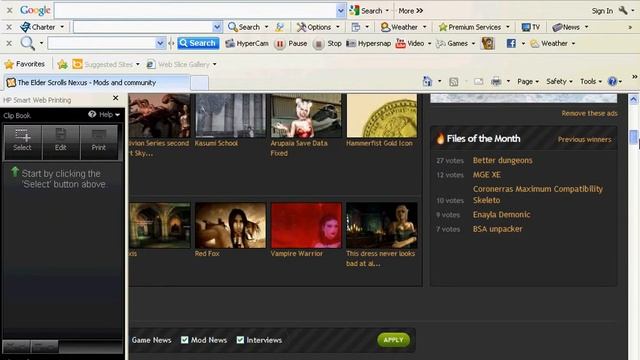
Task: Open the Hammerfist Gold Icon thumbnail
Action: point(382,116)
